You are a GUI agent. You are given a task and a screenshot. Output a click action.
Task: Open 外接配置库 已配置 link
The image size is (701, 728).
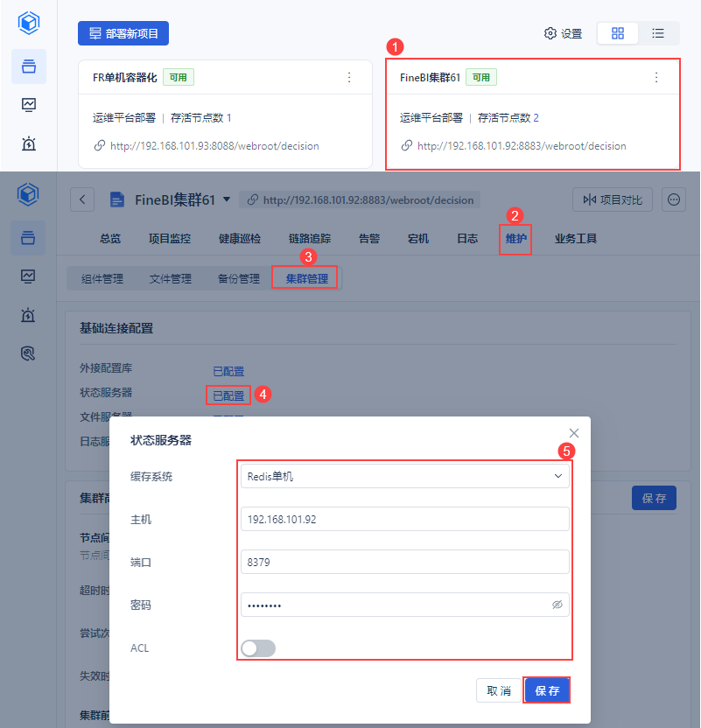(228, 371)
